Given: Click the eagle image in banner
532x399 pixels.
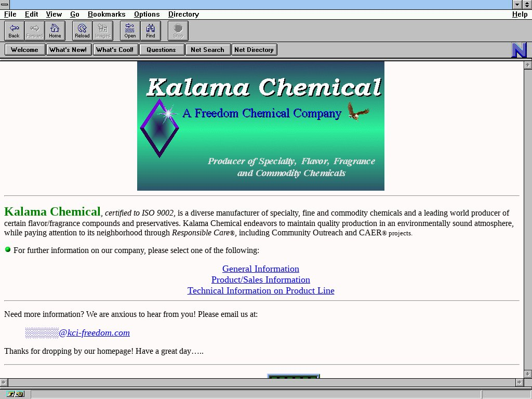Looking at the screenshot, I should click(x=358, y=111).
